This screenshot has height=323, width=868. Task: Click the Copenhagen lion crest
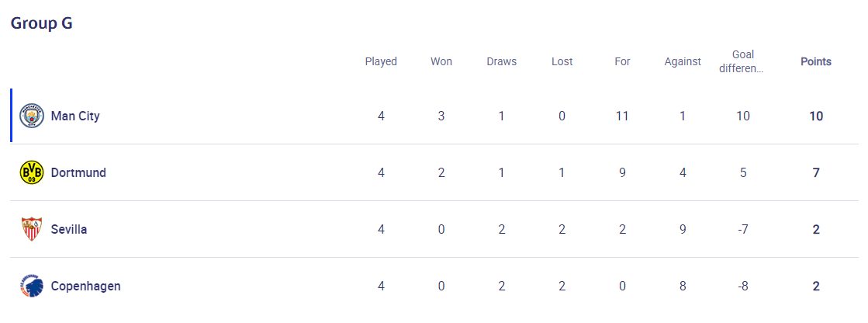(32, 286)
